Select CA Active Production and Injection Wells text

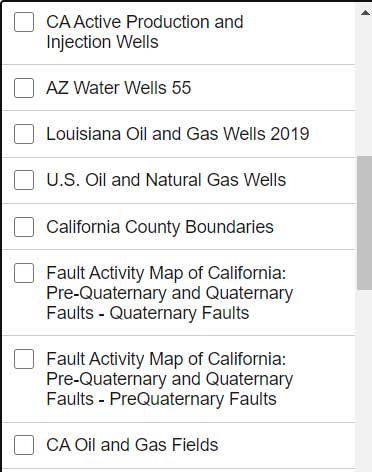[x=145, y=32]
